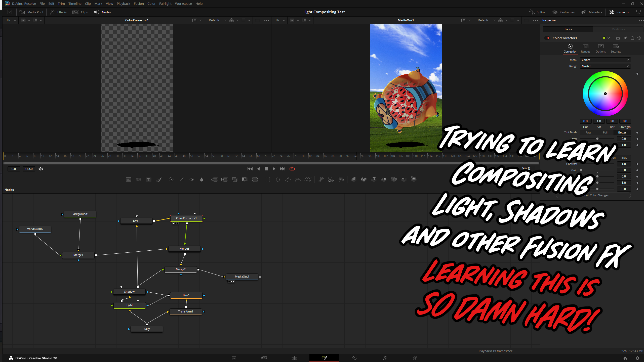Toggle ColorCorrector1 enable switch in Inspector

(x=547, y=38)
